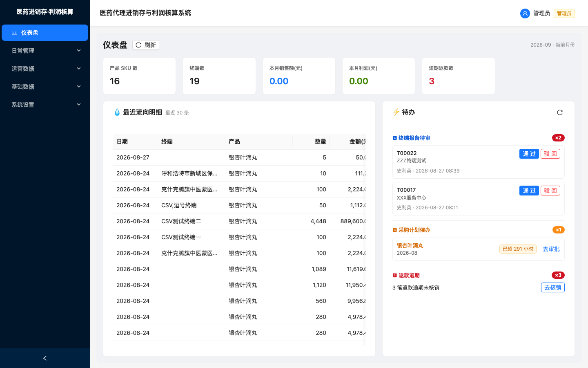Click the 1,120 quantity cell
The height and width of the screenshot is (368, 588).
tap(319, 285)
